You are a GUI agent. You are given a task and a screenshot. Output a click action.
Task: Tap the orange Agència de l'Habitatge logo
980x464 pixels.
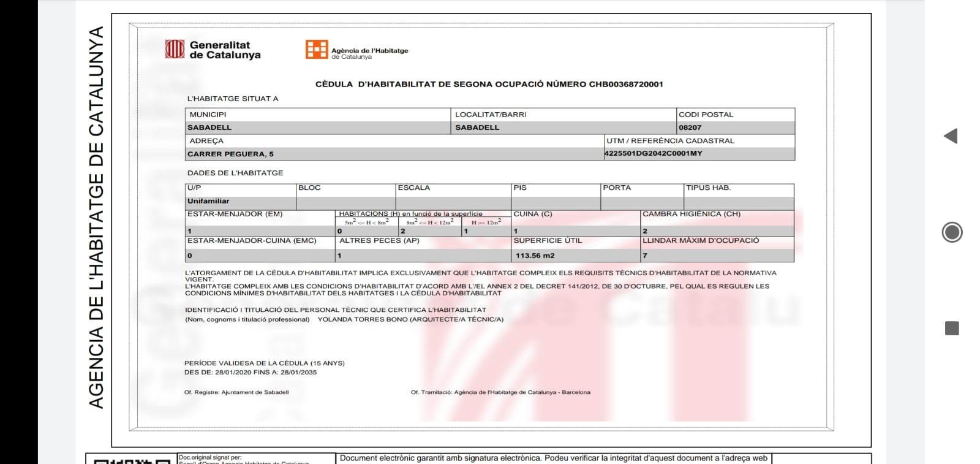tap(317, 50)
